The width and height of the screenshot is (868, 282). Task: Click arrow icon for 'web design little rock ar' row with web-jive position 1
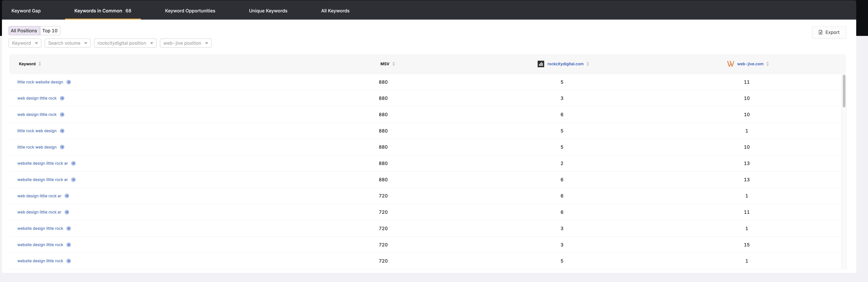[x=67, y=196]
